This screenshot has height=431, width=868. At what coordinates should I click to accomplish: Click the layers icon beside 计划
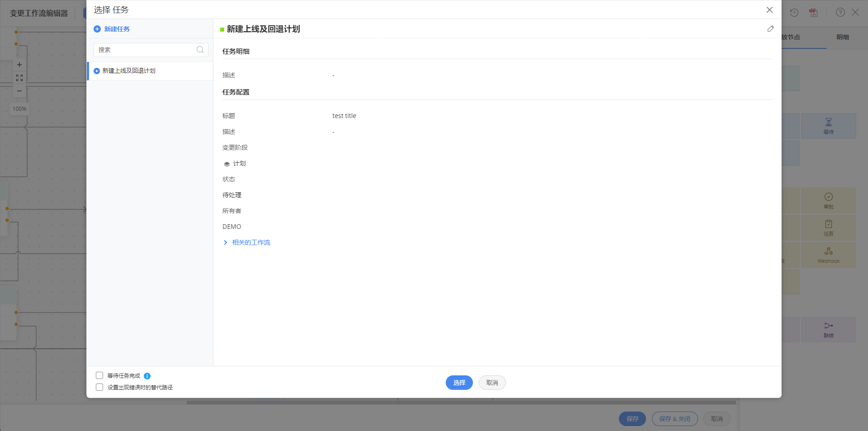tap(227, 164)
